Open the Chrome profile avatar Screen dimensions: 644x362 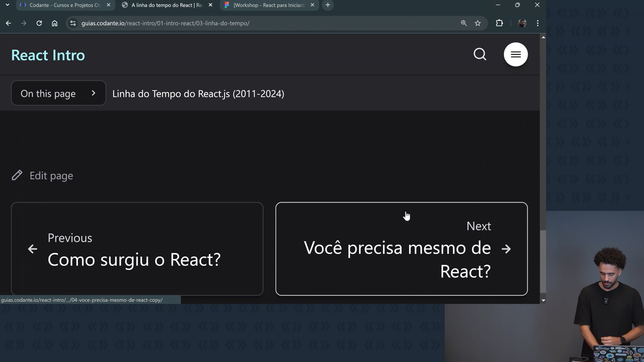coord(522,23)
